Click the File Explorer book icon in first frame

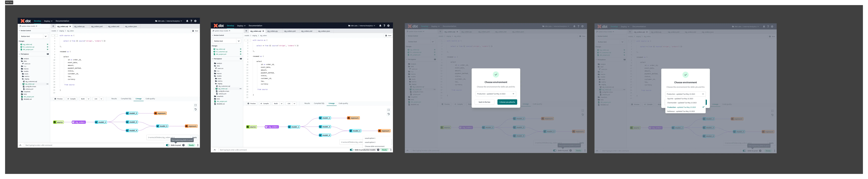pyautogui.click(x=48, y=54)
